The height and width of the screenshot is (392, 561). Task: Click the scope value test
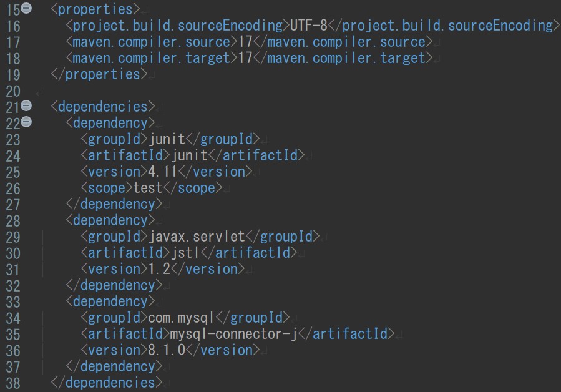point(148,188)
